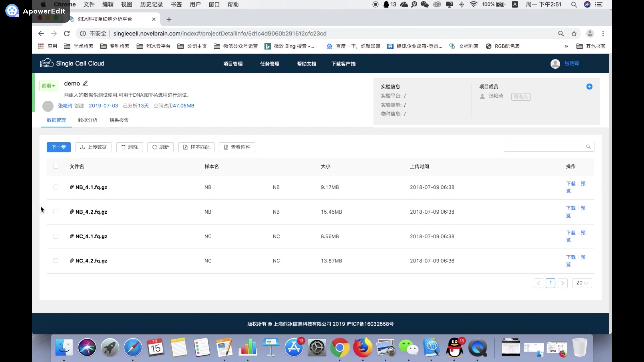Toggle the select-all checkbox in header

point(56,166)
